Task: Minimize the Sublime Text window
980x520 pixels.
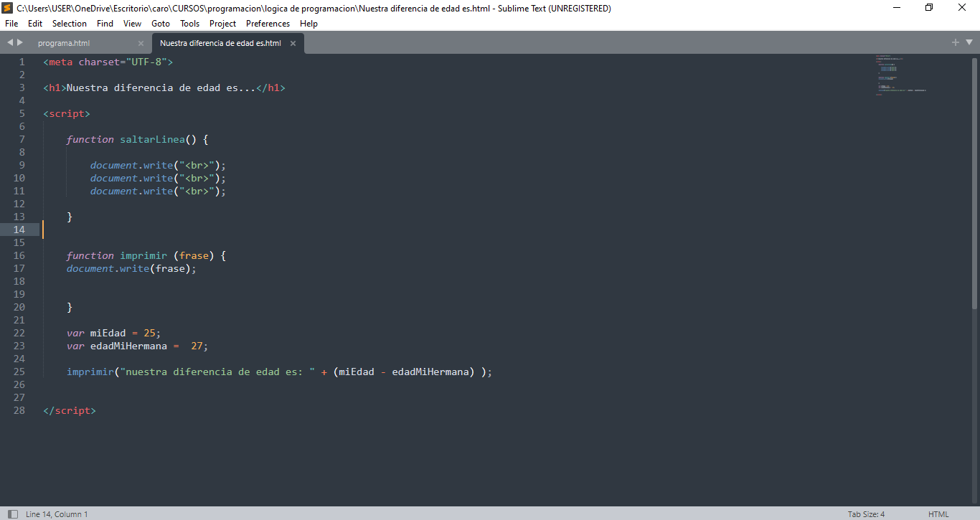Action: [x=897, y=8]
